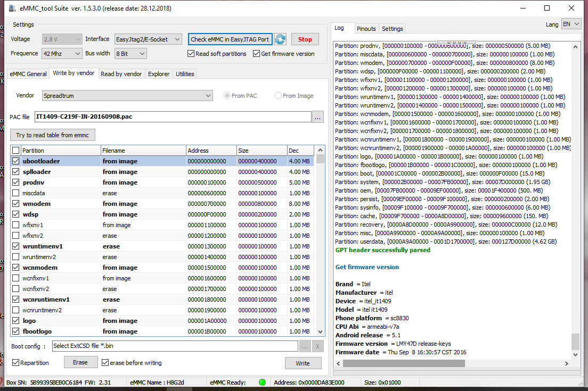The height and width of the screenshot is (391, 588).
Task: Open the Pinouts tab
Action: point(366,29)
